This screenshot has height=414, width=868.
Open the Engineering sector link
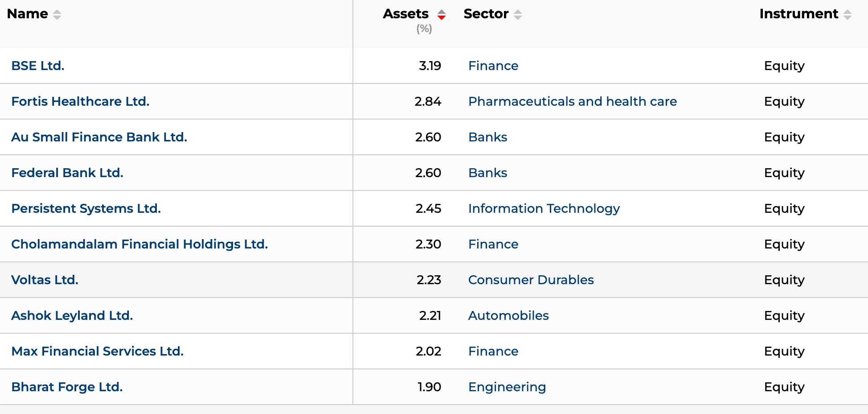pos(507,387)
